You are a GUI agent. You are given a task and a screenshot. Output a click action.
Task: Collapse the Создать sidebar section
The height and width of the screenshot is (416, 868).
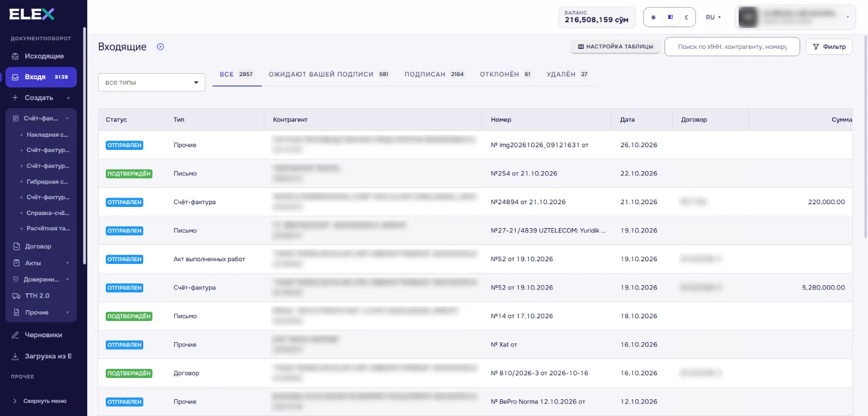tap(68, 98)
